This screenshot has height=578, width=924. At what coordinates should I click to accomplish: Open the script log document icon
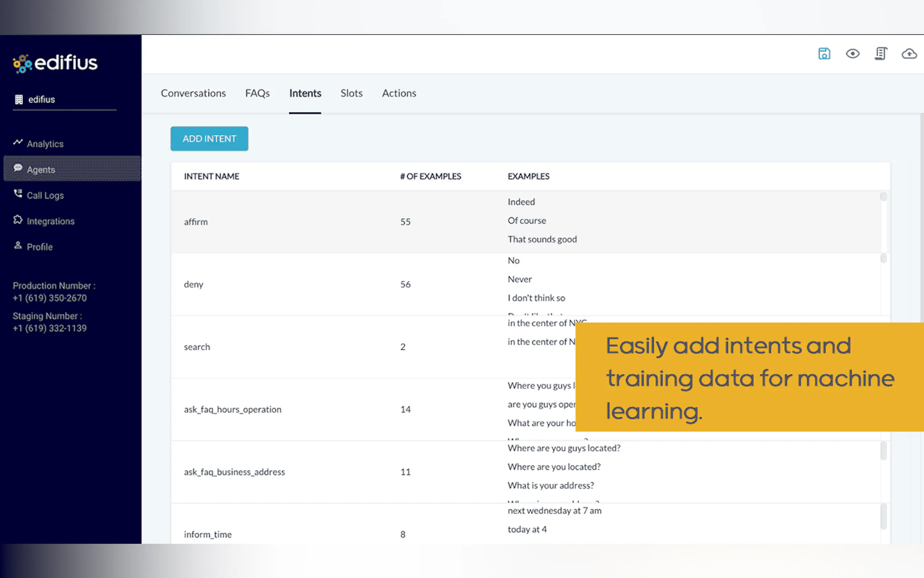tap(880, 54)
